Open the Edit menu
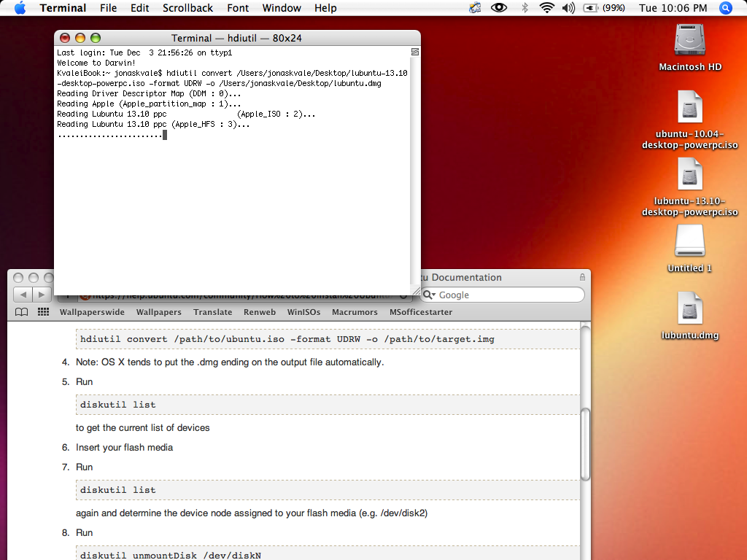The image size is (747, 560). (139, 8)
